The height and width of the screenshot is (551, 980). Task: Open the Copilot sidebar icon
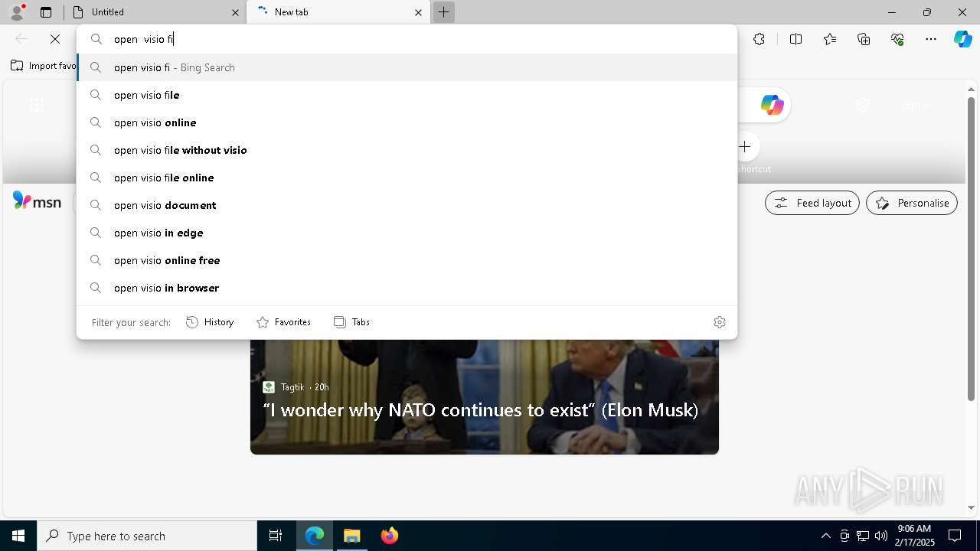(962, 39)
